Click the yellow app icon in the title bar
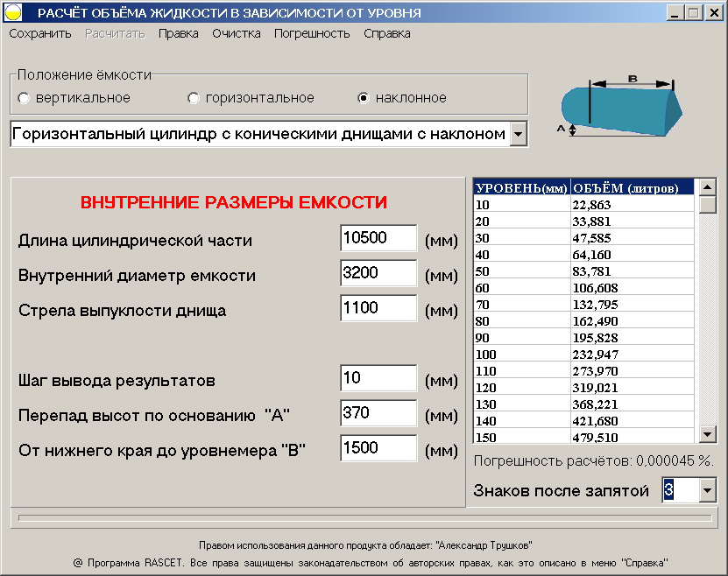The image size is (728, 576). coord(14,11)
